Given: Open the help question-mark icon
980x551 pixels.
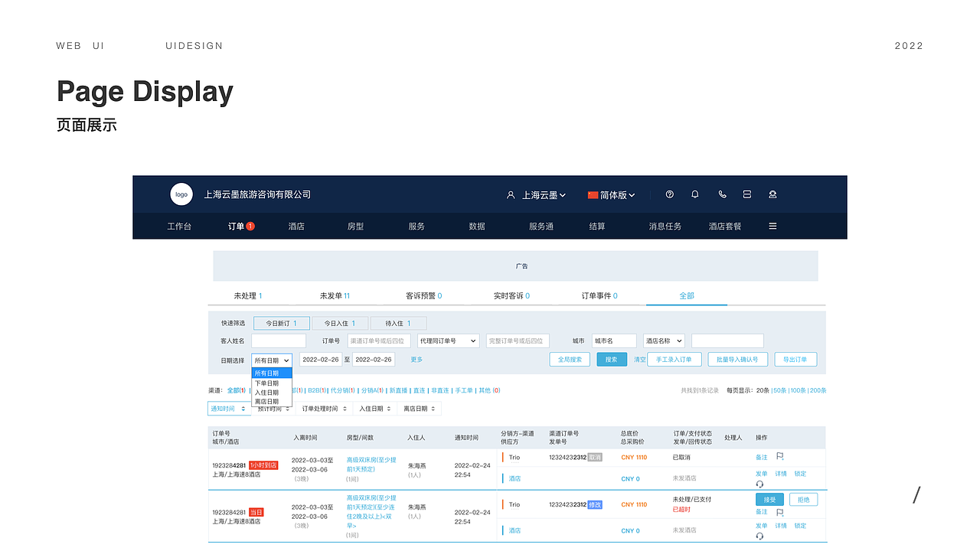Looking at the screenshot, I should [670, 194].
